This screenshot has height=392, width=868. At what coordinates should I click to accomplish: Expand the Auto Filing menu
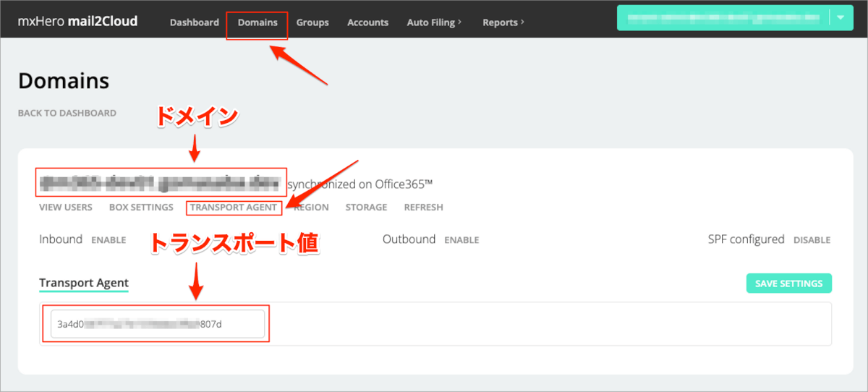[x=434, y=22]
